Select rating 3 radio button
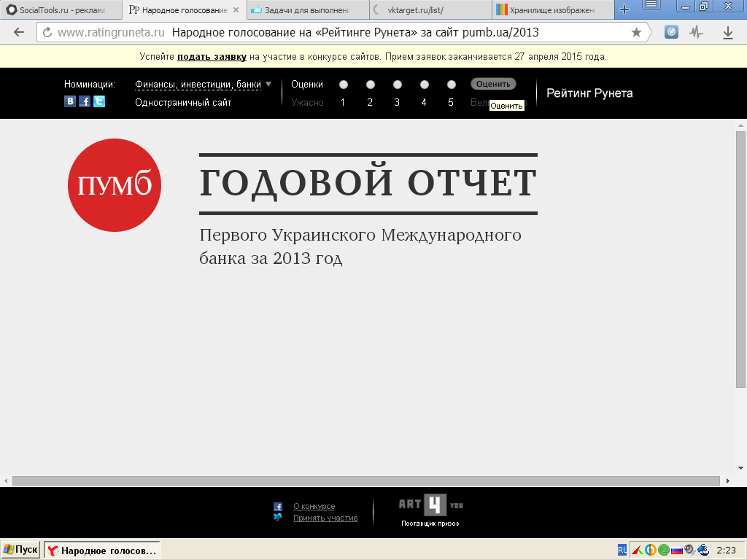The width and height of the screenshot is (747, 560). pyautogui.click(x=398, y=85)
